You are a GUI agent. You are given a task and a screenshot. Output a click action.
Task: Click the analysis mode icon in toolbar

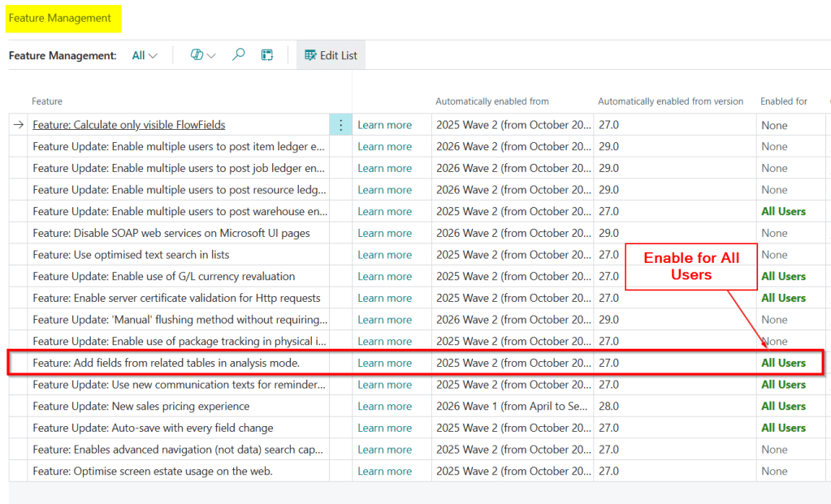tap(266, 55)
